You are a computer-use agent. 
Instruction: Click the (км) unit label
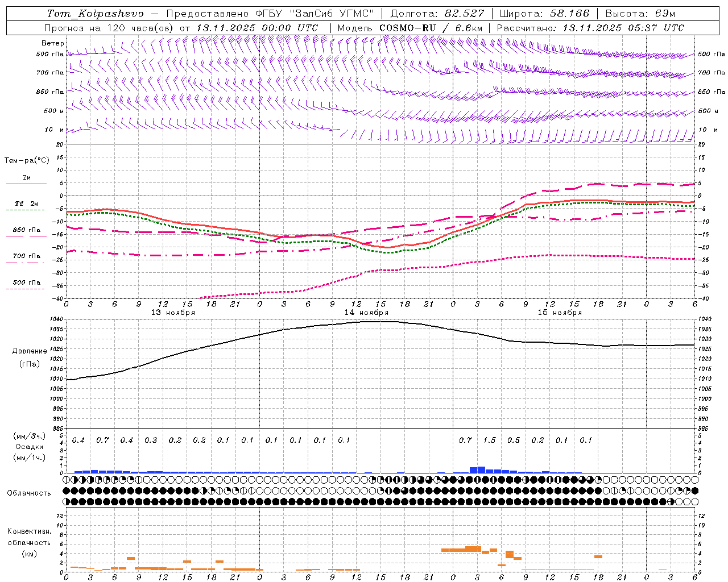click(30, 554)
